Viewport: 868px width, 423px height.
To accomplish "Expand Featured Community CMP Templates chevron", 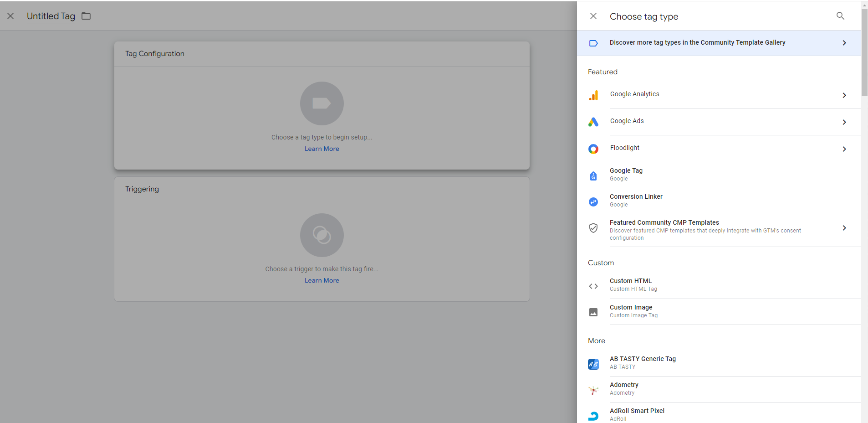I will tap(844, 228).
